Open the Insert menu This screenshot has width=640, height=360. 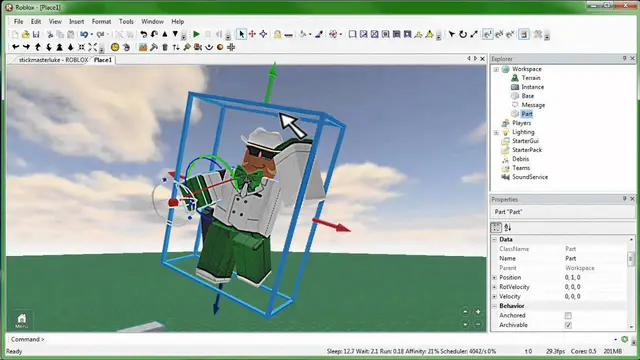tap(76, 21)
